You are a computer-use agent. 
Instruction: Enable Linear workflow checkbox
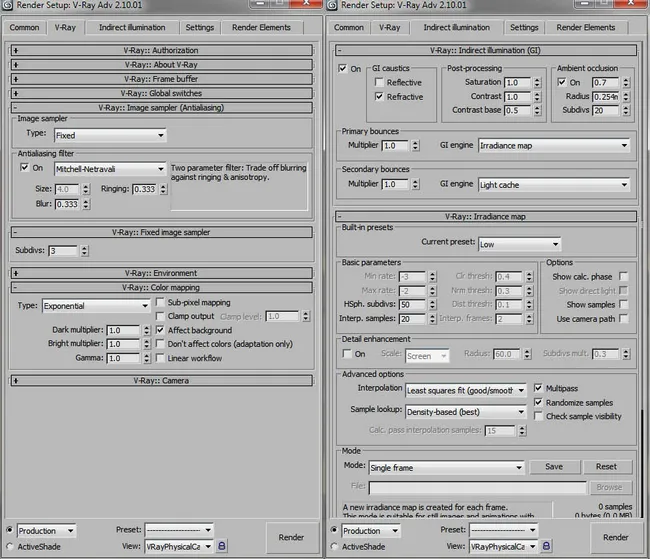click(x=160, y=358)
